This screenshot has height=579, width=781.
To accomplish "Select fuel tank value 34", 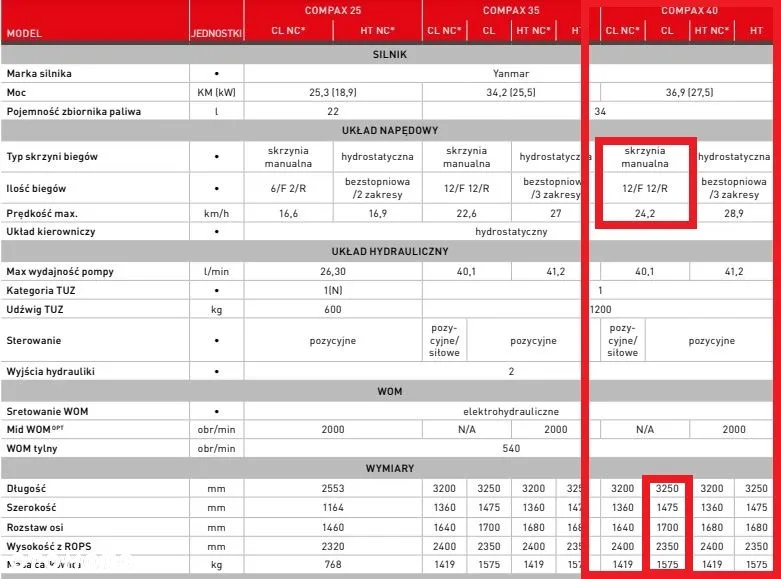I will click(600, 111).
